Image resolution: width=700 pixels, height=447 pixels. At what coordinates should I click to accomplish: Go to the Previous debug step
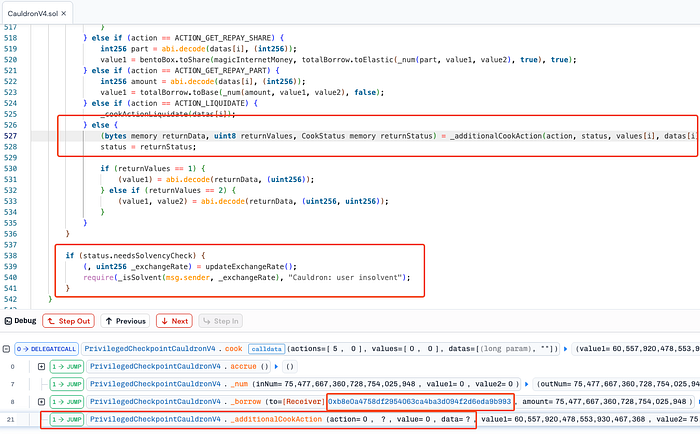coord(123,321)
